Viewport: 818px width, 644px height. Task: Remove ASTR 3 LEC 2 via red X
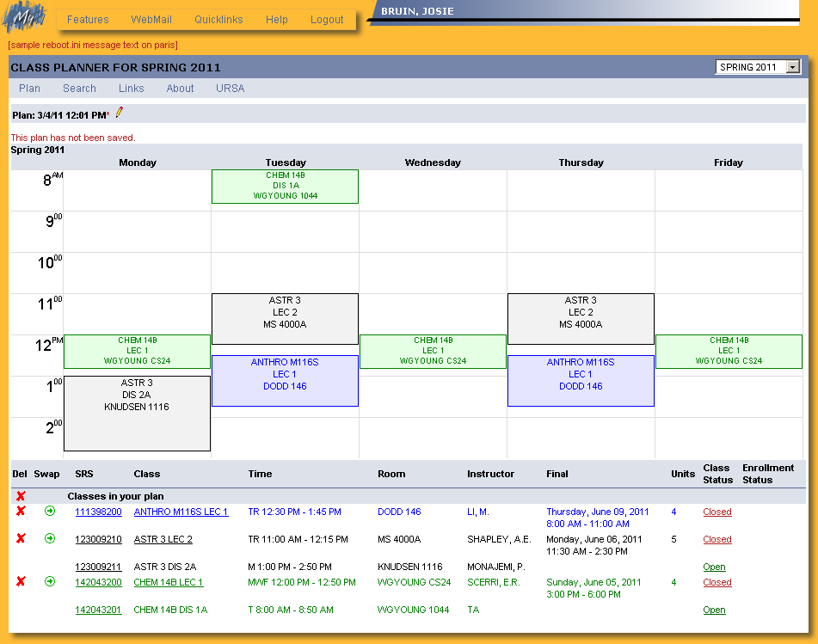[x=21, y=539]
